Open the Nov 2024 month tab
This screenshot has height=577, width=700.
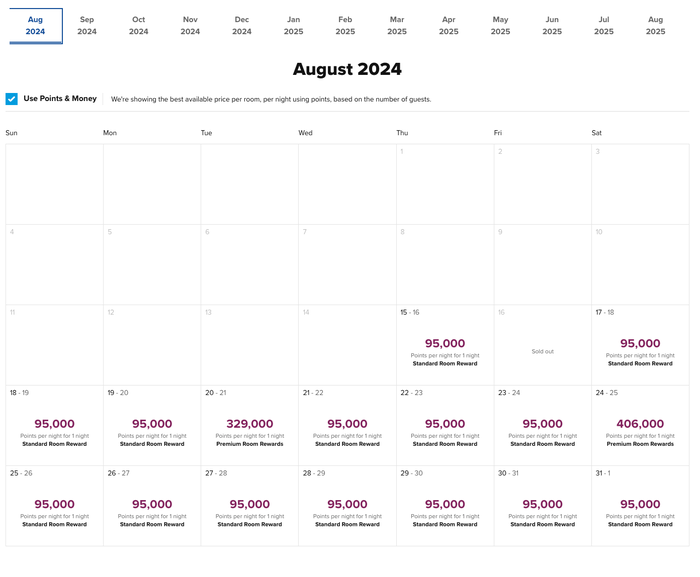pyautogui.click(x=190, y=25)
